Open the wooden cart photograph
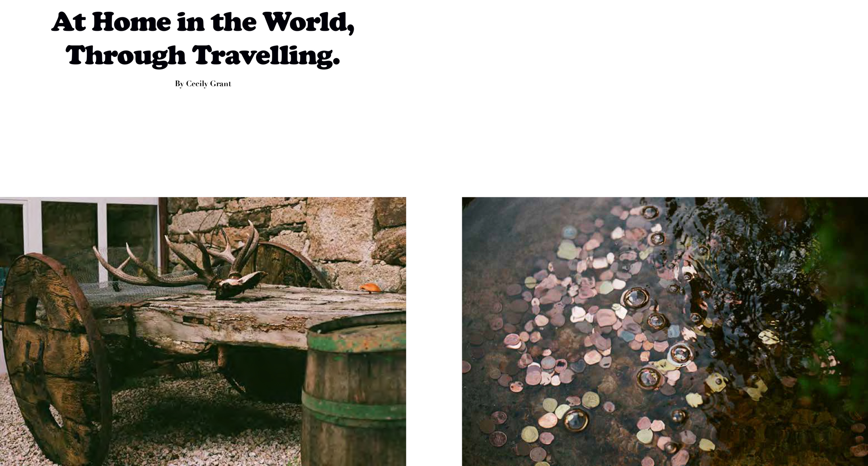 [x=203, y=331]
